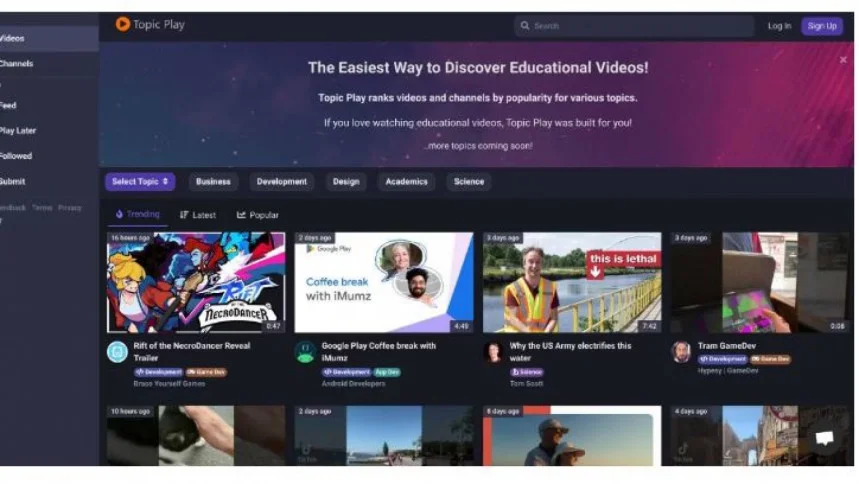Open the chat bubble widget

pyautogui.click(x=824, y=438)
